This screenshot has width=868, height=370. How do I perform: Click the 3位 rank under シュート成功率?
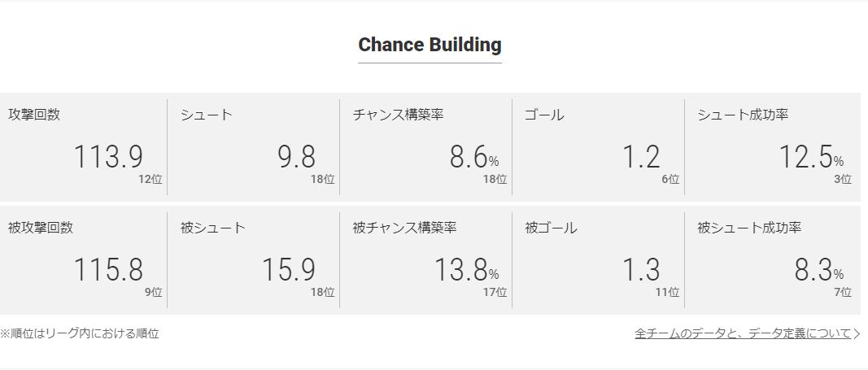pos(843,179)
